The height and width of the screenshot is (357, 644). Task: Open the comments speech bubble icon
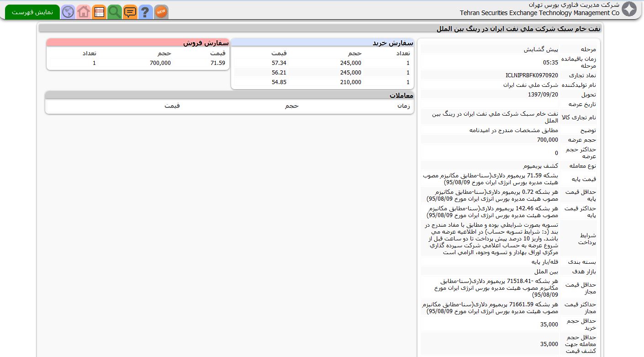pyautogui.click(x=130, y=12)
